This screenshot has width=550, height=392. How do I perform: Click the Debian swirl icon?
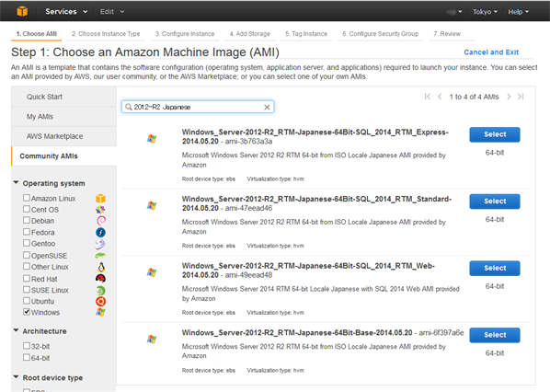tap(101, 221)
